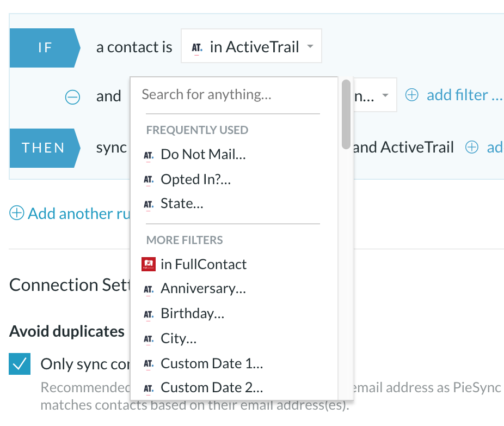
Task: Click the 'Avoid duplicates' heading
Action: [x=67, y=331]
